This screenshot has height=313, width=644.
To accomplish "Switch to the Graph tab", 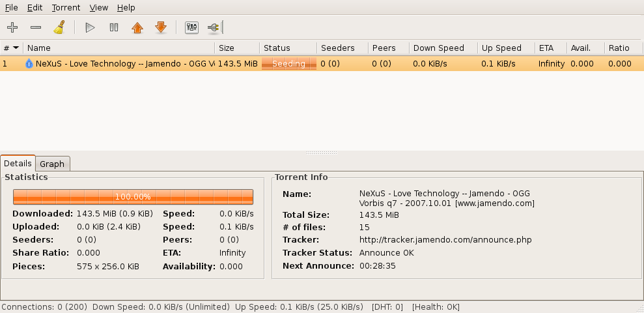I will pyautogui.click(x=52, y=164).
